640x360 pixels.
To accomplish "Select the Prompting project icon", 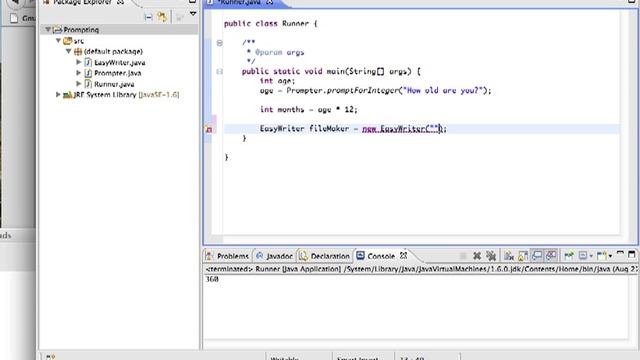I will click(x=58, y=29).
